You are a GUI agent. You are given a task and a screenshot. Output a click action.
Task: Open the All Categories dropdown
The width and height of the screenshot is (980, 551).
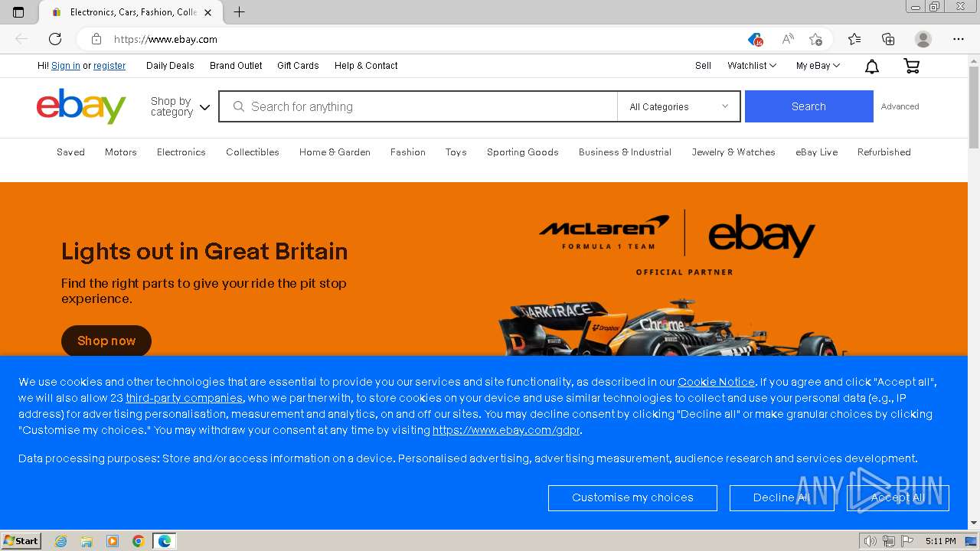(x=678, y=106)
